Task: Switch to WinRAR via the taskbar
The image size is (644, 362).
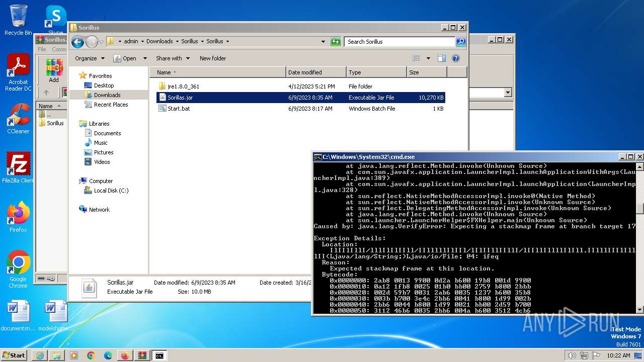Action: coord(142,355)
